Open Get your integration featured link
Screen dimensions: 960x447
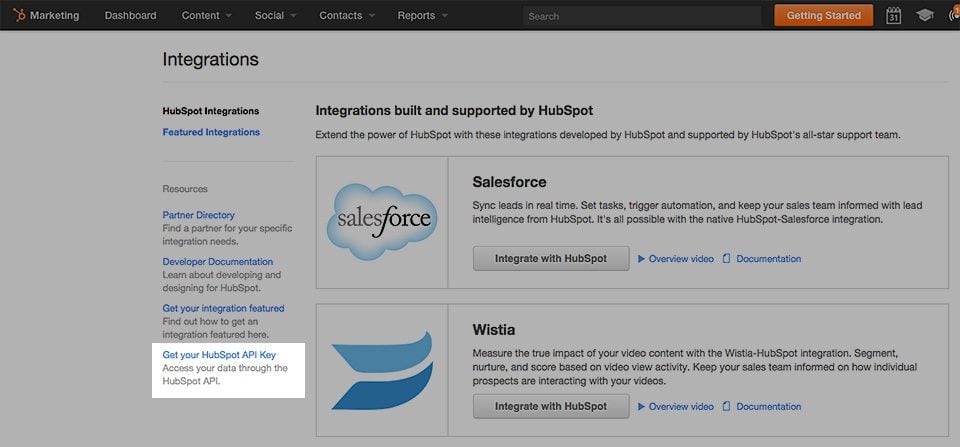tap(223, 308)
